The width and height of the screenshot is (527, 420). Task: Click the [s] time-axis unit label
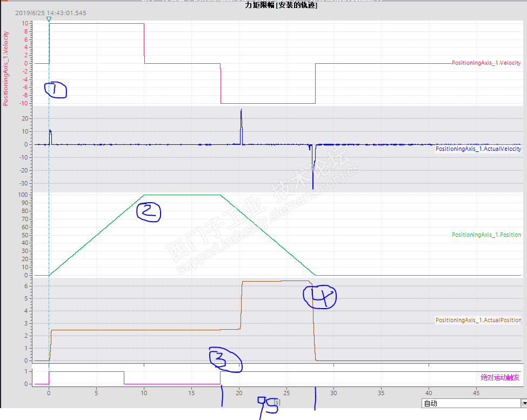coord(277,402)
